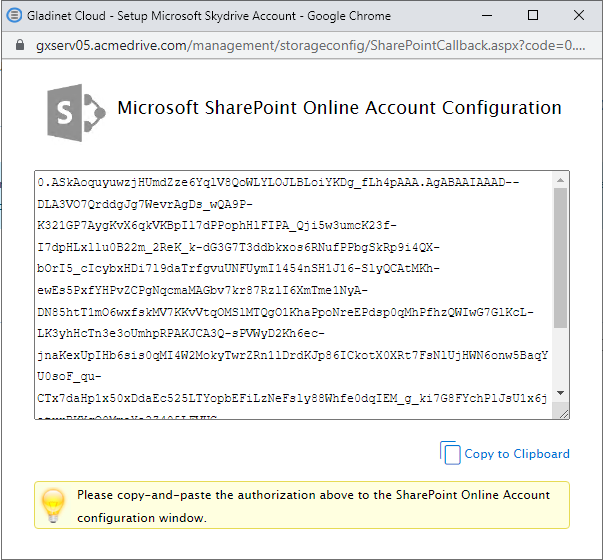Click the textarea resize handle corner
The image size is (603, 560).
(x=564, y=414)
